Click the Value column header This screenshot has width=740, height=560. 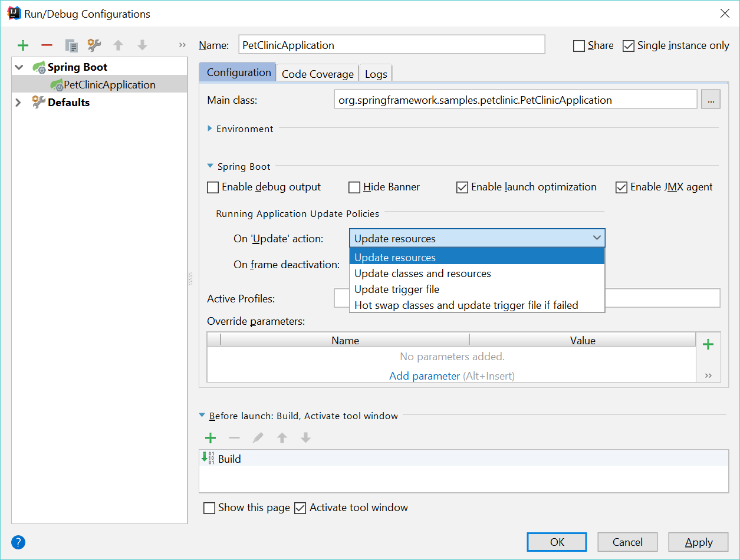(583, 340)
